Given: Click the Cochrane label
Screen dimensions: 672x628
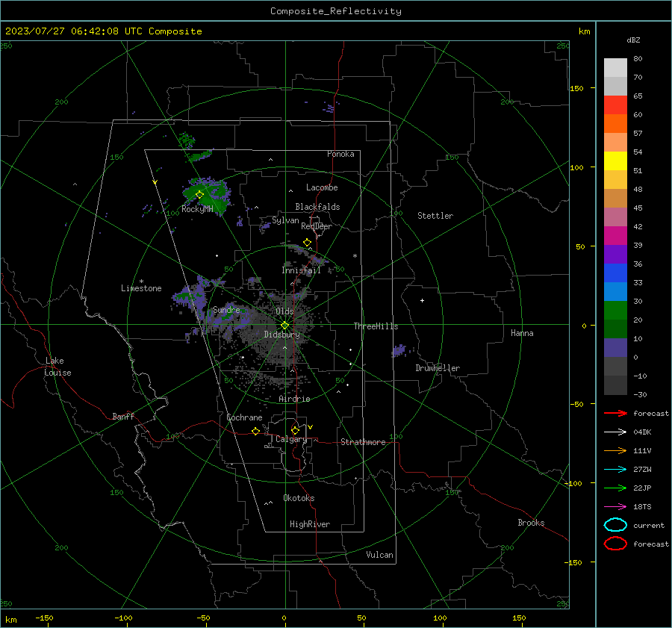Looking at the screenshot, I should click(x=244, y=417).
